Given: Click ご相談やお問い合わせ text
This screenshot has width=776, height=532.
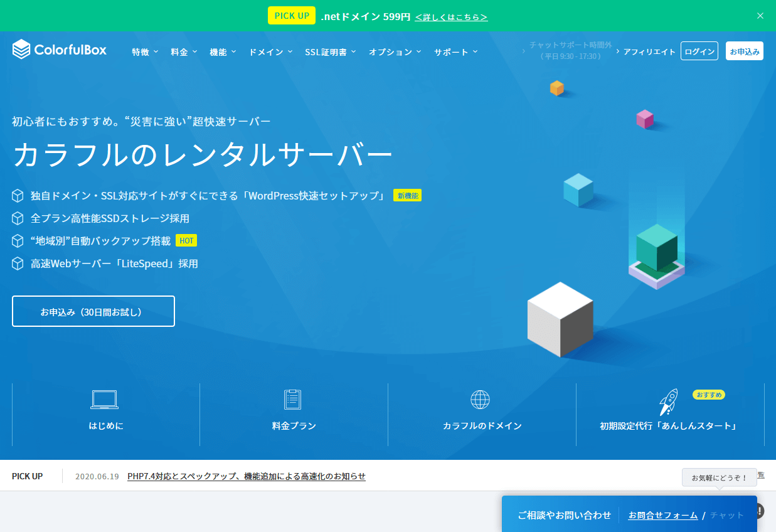Looking at the screenshot, I should tap(565, 515).
